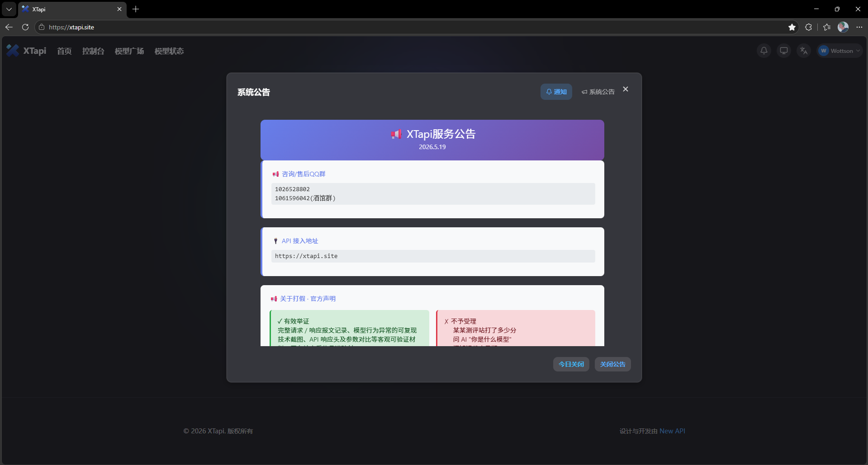Screen dimensions: 868x465
Task: Open 模型状态 in the navbar
Action: point(169,51)
